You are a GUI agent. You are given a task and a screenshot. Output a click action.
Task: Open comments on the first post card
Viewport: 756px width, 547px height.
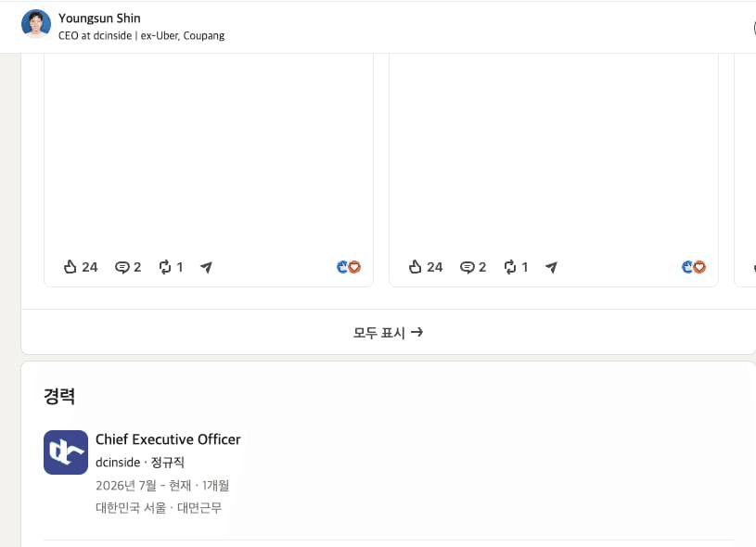pos(128,267)
